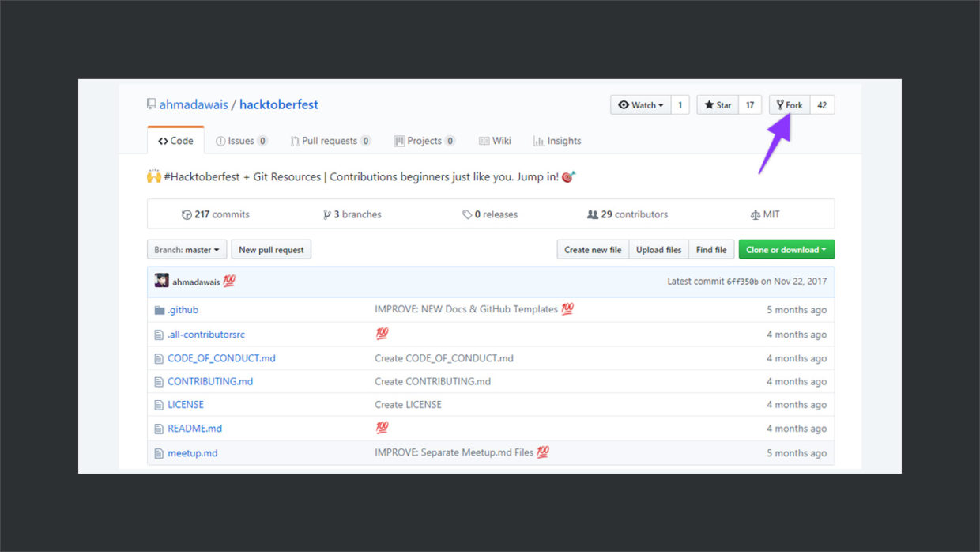Image resolution: width=980 pixels, height=552 pixels.
Task: Open the CODE_OF_CONDUCT.md file
Action: tap(221, 357)
